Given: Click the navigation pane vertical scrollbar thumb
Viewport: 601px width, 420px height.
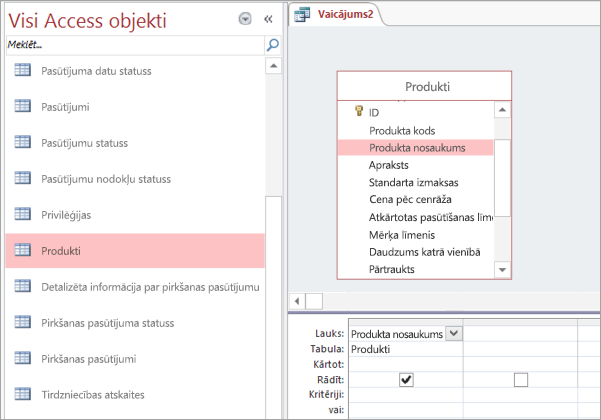Looking at the screenshot, I should tap(273, 307).
